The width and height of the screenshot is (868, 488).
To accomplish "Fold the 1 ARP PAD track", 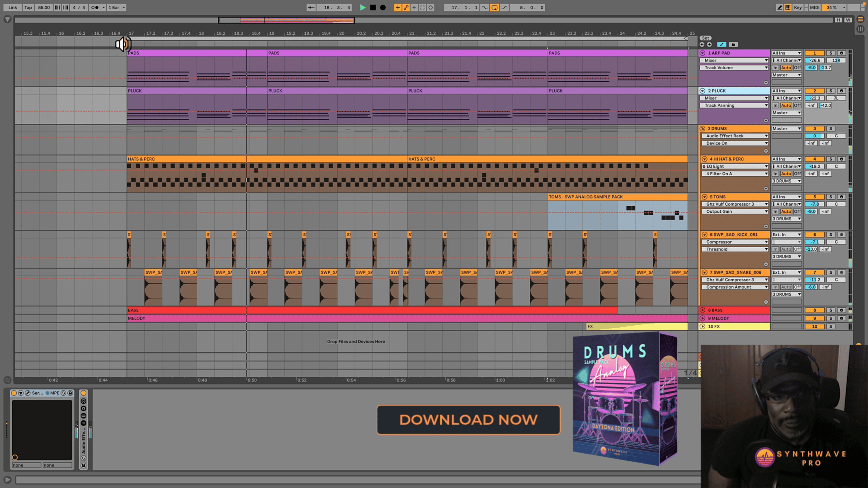I will pyautogui.click(x=703, y=53).
